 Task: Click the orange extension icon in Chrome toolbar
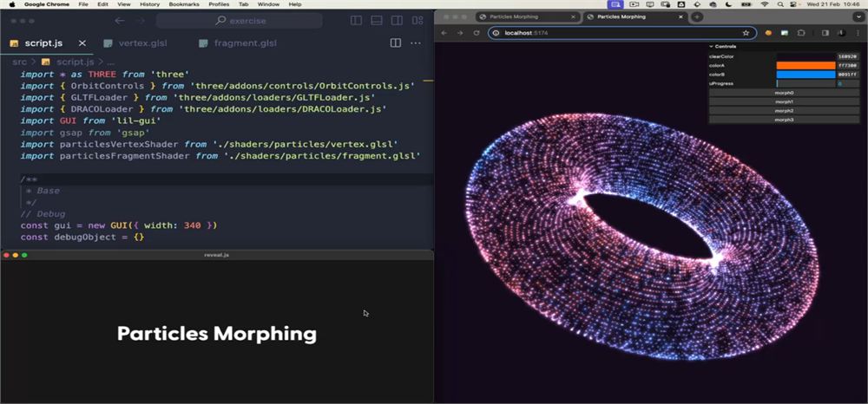768,33
